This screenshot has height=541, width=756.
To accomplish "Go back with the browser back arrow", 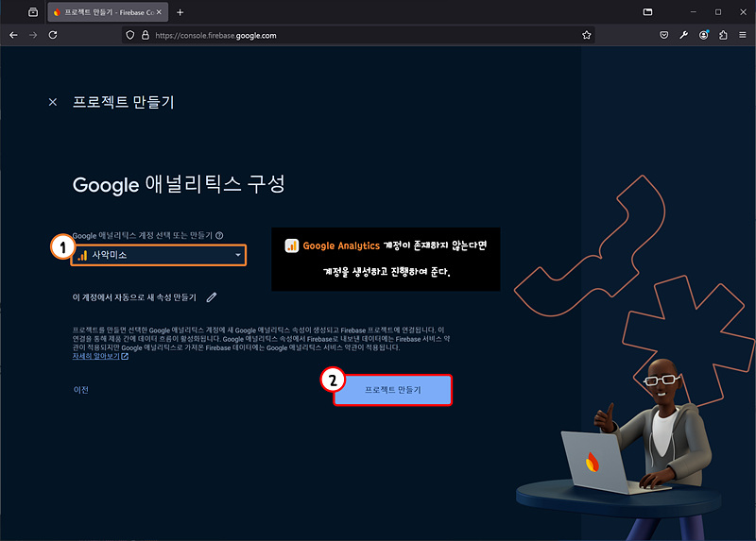I will 13,35.
